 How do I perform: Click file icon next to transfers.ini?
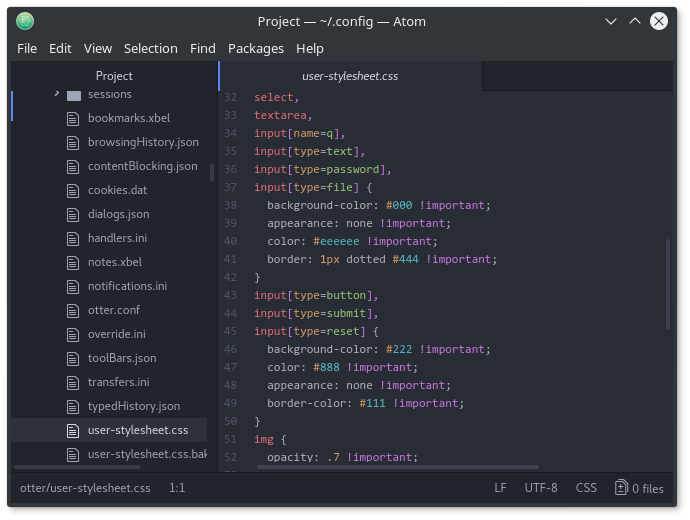pyautogui.click(x=73, y=383)
